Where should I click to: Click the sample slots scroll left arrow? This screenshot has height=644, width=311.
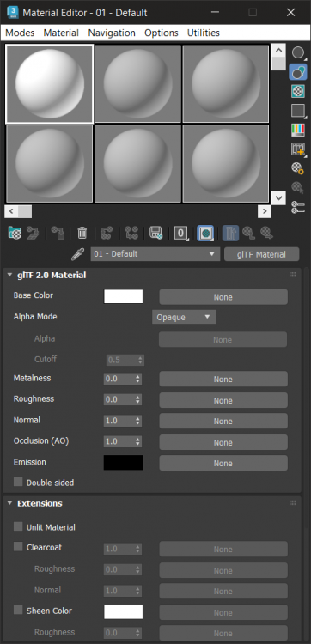coord(10,211)
